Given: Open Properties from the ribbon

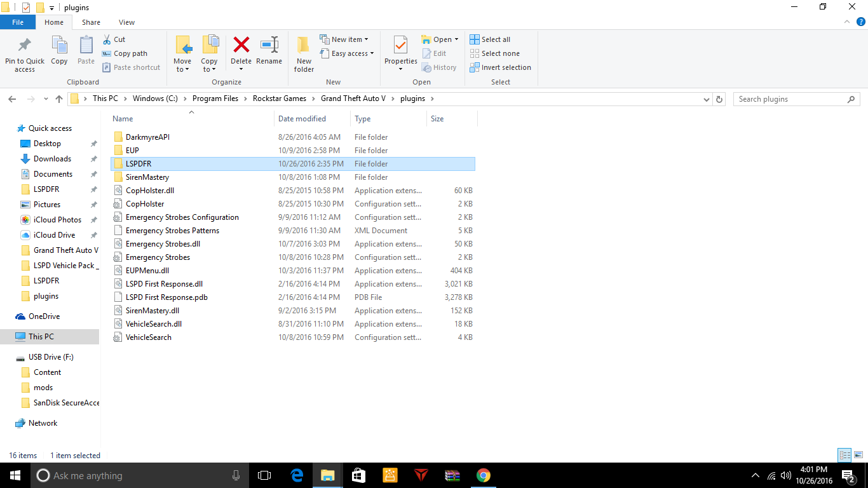Looking at the screenshot, I should [x=401, y=53].
